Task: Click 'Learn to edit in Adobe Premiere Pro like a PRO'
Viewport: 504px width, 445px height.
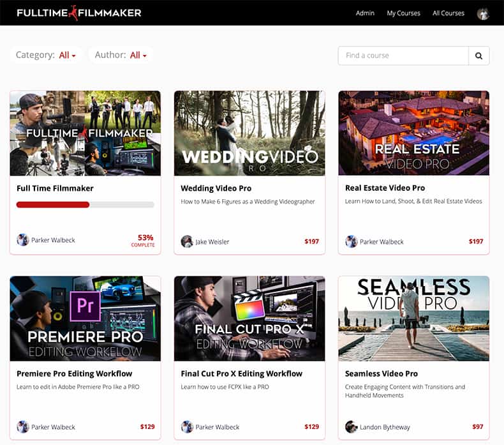Action: point(78,387)
